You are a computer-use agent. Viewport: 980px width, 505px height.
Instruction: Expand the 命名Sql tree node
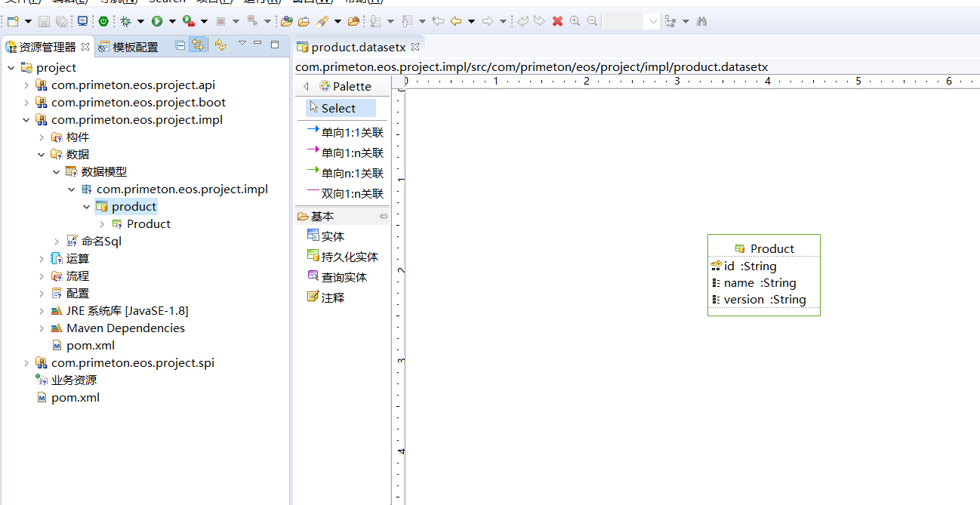[57, 242]
